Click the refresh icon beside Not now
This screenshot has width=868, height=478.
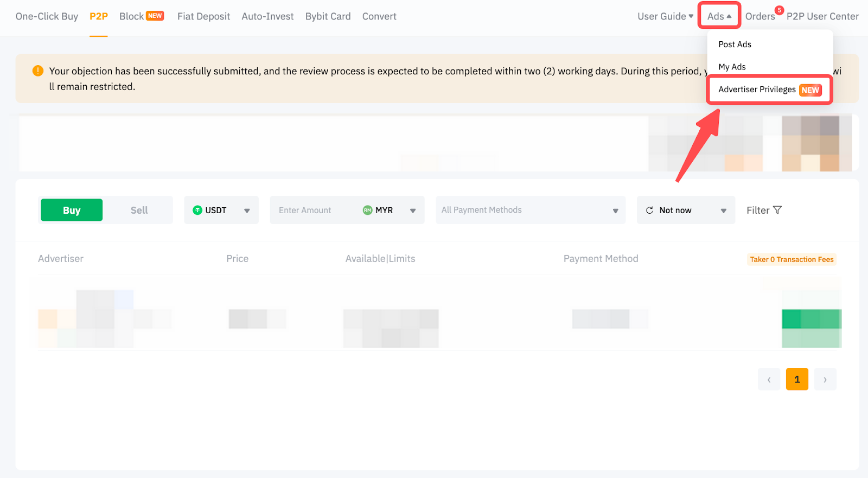(x=649, y=210)
